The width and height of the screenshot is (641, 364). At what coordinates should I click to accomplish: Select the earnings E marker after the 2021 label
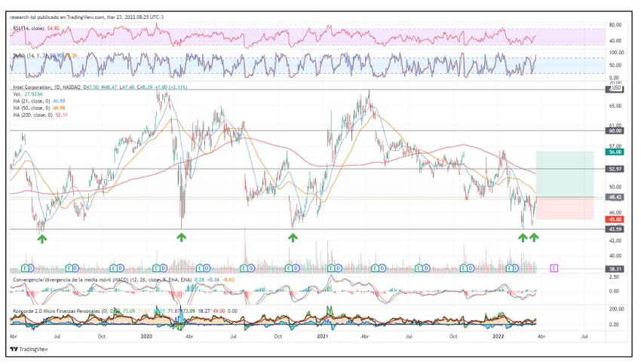pos(332,268)
